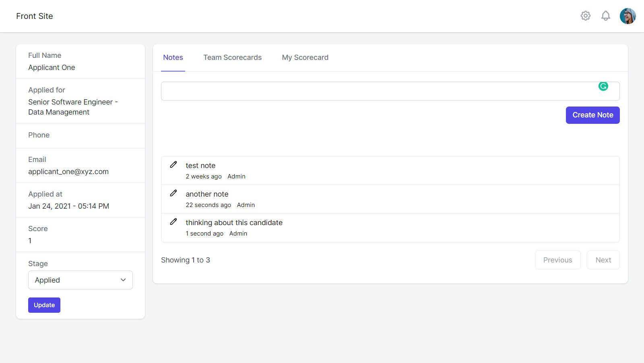Select the Notes tab
Image resolution: width=644 pixels, height=363 pixels.
tap(173, 57)
